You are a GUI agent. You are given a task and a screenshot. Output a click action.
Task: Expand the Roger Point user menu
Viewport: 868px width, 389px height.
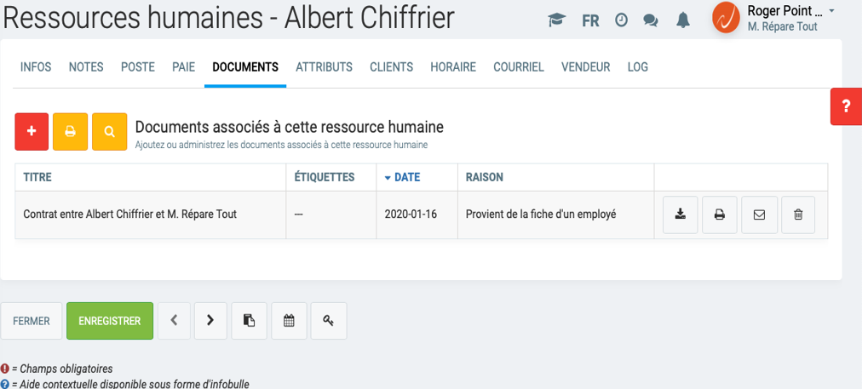click(831, 11)
